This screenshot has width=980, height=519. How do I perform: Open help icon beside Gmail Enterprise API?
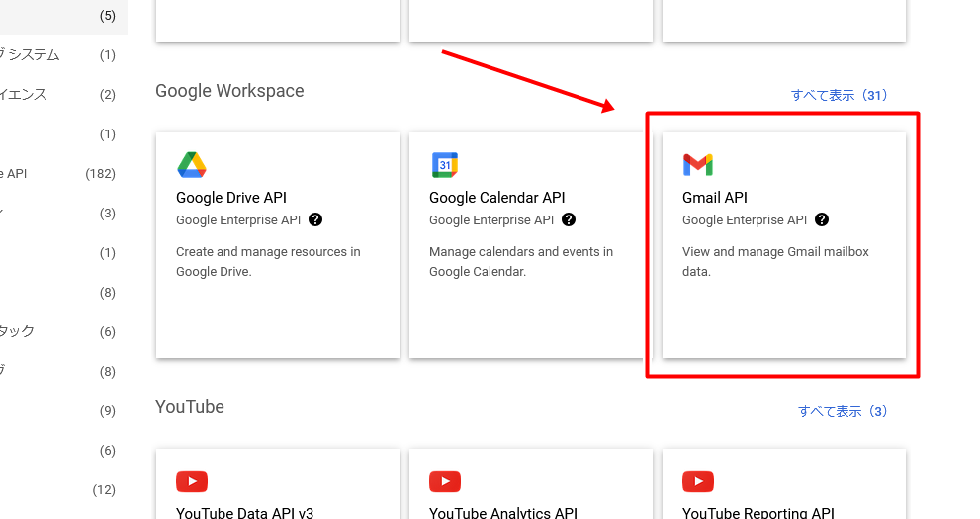click(822, 219)
